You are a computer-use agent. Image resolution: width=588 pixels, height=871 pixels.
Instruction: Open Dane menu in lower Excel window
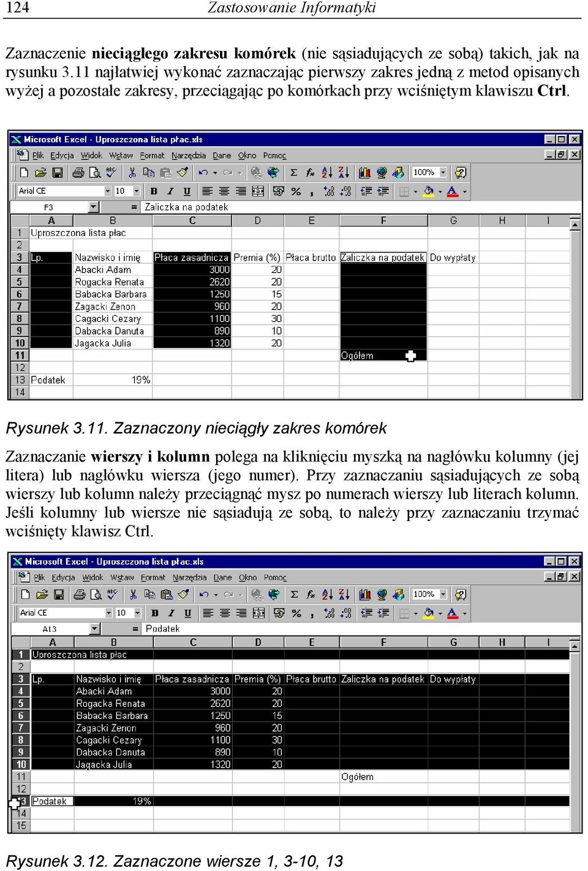tap(222, 577)
